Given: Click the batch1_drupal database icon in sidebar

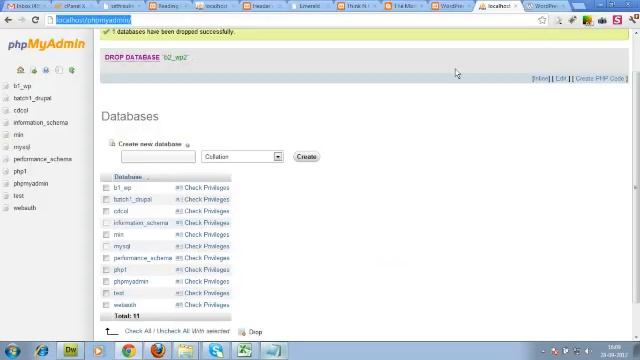Looking at the screenshot, I should coord(6,99).
